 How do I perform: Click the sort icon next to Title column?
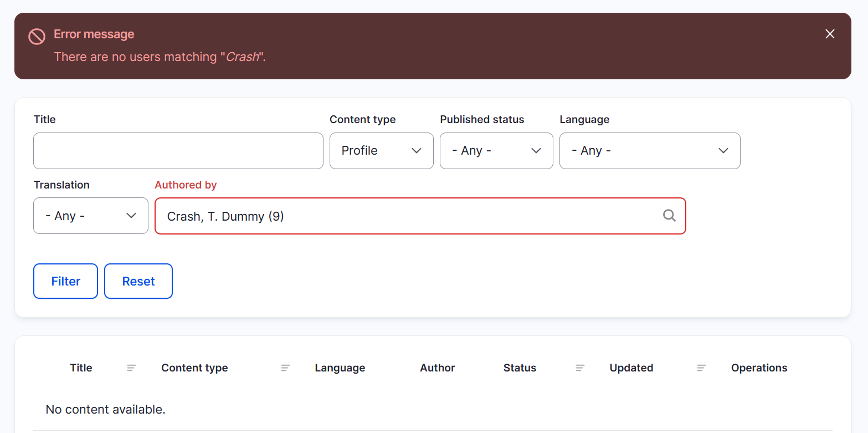coord(131,368)
